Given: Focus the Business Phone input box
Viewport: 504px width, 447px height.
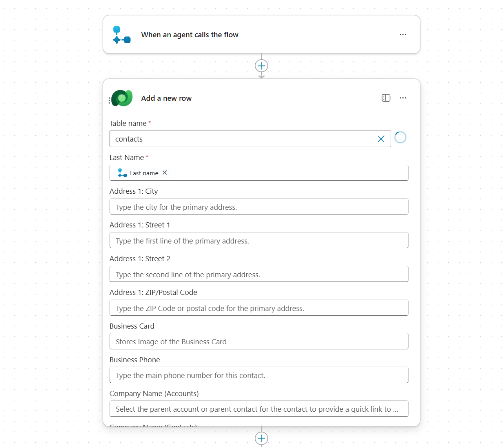Looking at the screenshot, I should tap(259, 375).
